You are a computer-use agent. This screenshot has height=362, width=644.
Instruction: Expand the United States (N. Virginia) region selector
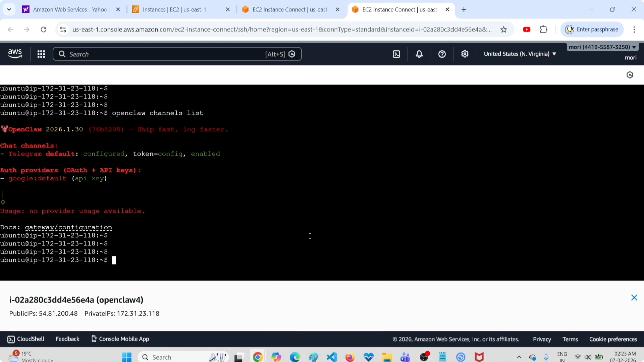click(520, 54)
